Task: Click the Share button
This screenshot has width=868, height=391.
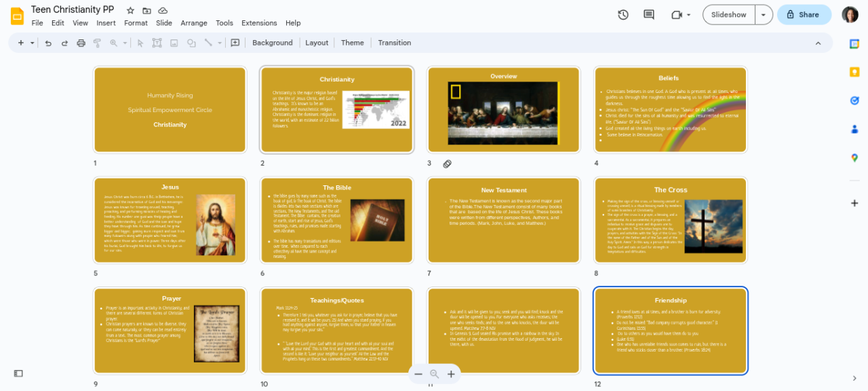Action: [804, 15]
